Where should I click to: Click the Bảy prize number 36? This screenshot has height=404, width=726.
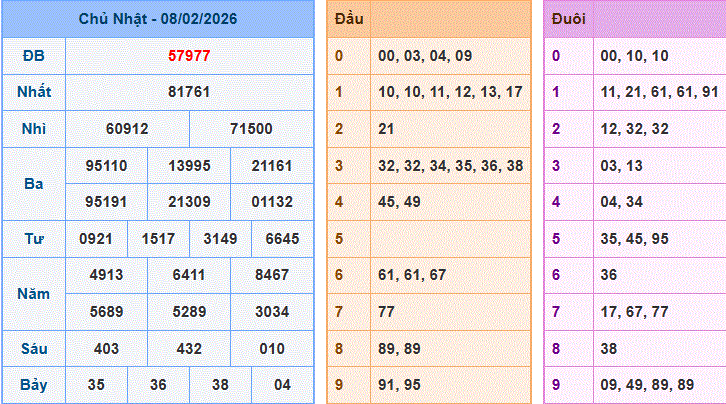[158, 385]
